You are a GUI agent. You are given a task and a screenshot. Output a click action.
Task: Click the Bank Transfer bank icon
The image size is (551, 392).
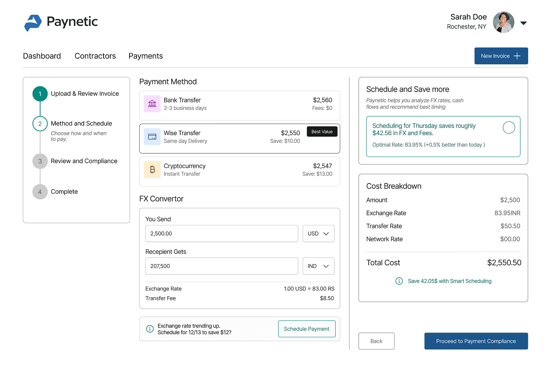tap(152, 104)
